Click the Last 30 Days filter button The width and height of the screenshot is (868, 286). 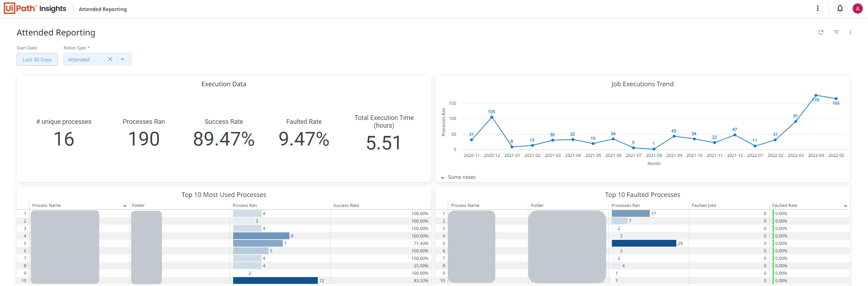pos(37,59)
